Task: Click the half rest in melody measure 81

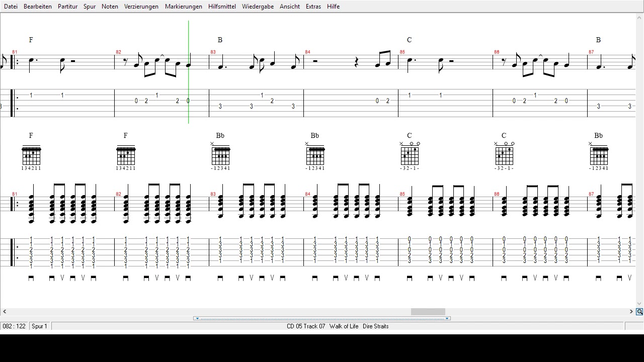Action: 73,61
